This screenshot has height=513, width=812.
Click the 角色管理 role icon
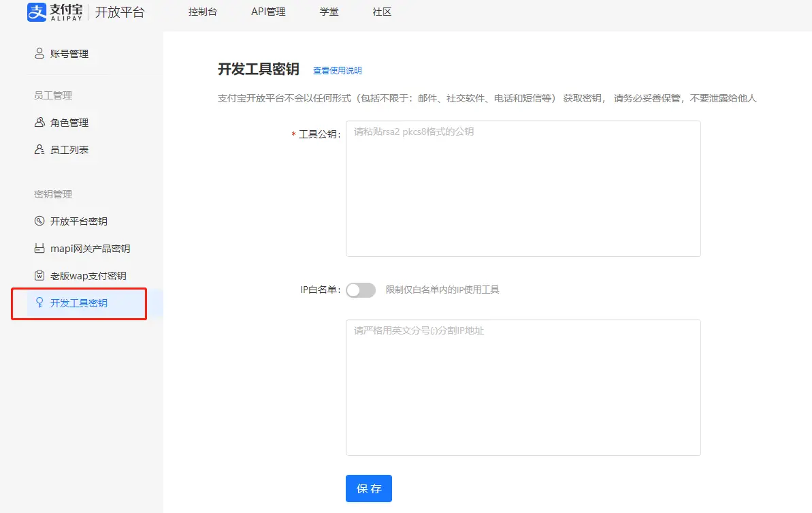tap(39, 123)
